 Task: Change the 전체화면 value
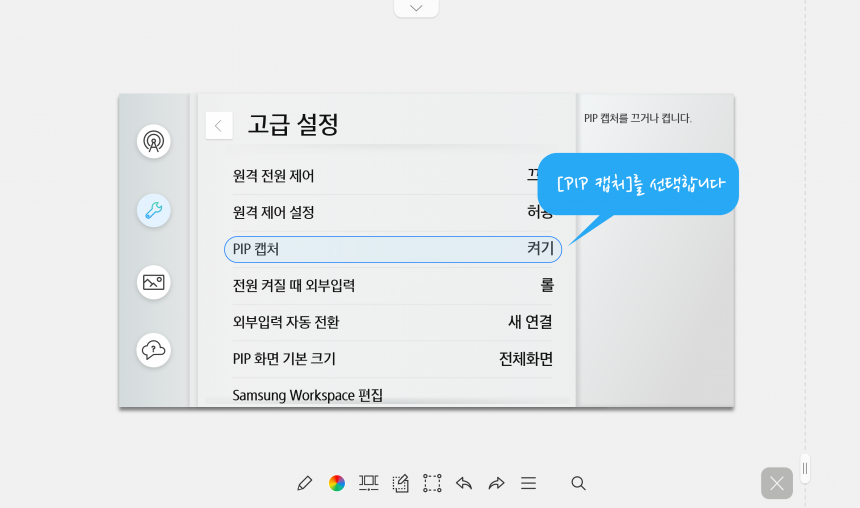tap(525, 359)
